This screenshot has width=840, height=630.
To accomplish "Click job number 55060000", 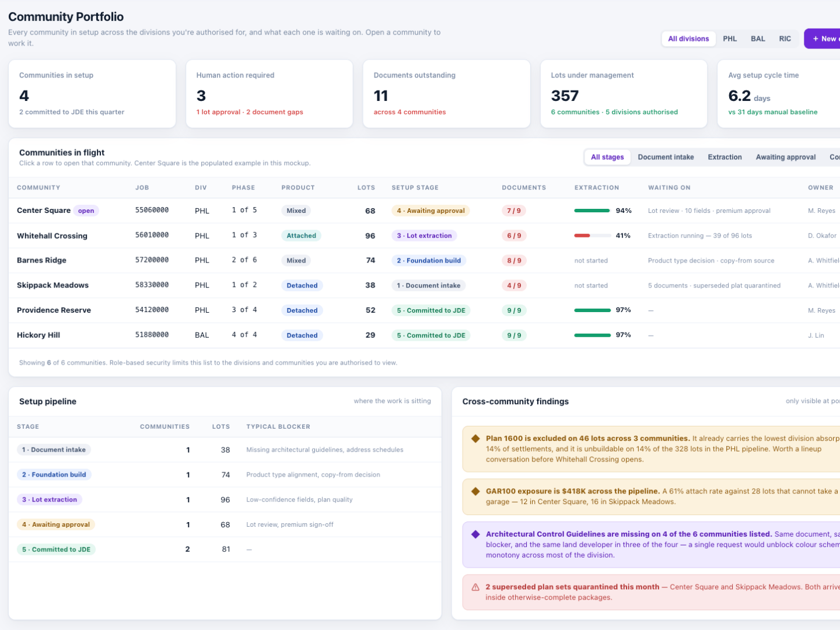I will [x=152, y=210].
